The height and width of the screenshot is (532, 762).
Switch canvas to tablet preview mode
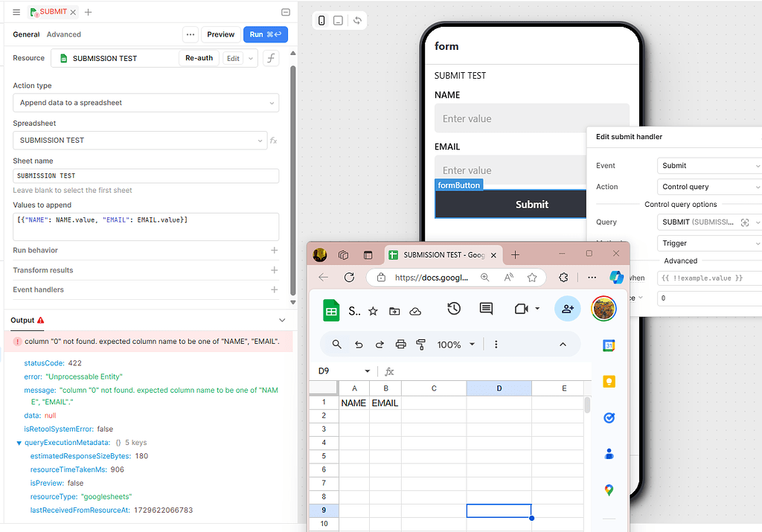[338, 20]
